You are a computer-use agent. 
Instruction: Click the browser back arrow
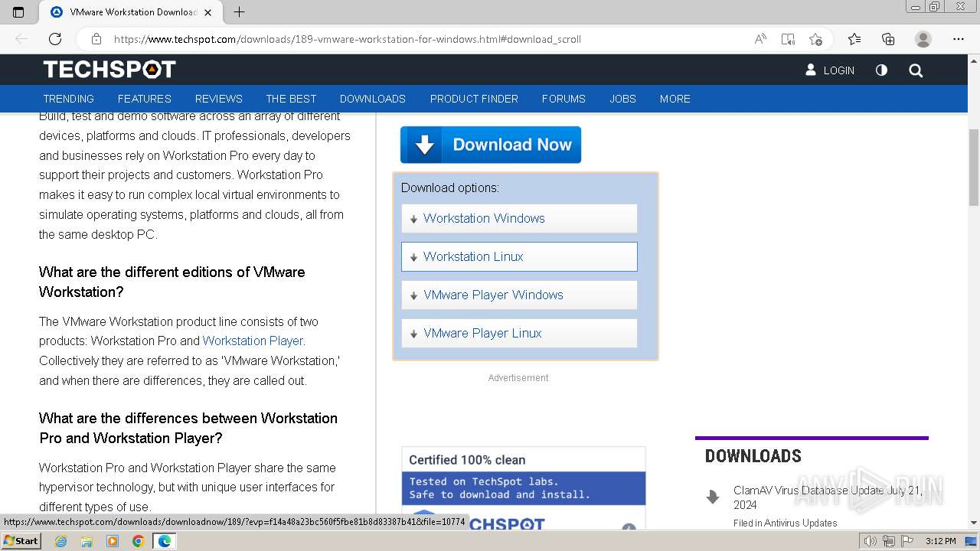21,39
